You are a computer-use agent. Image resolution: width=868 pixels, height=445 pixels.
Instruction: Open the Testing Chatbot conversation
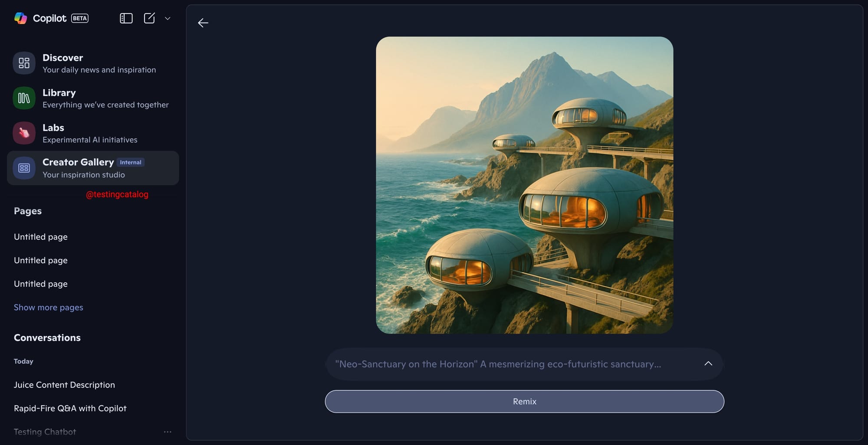pyautogui.click(x=45, y=432)
